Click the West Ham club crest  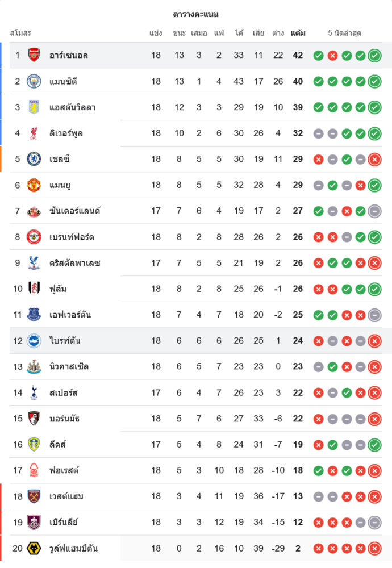(x=34, y=496)
